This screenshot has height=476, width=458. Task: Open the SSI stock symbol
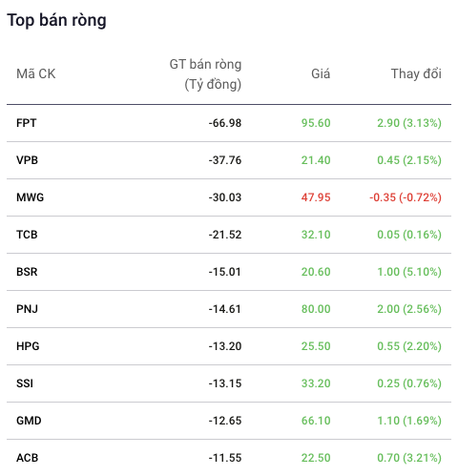(25, 383)
